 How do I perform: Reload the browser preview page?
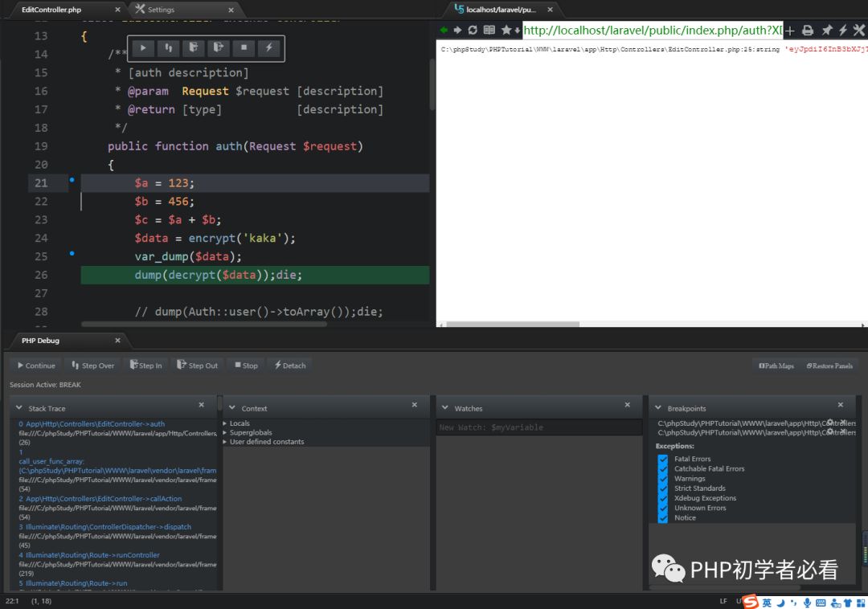pyautogui.click(x=473, y=31)
